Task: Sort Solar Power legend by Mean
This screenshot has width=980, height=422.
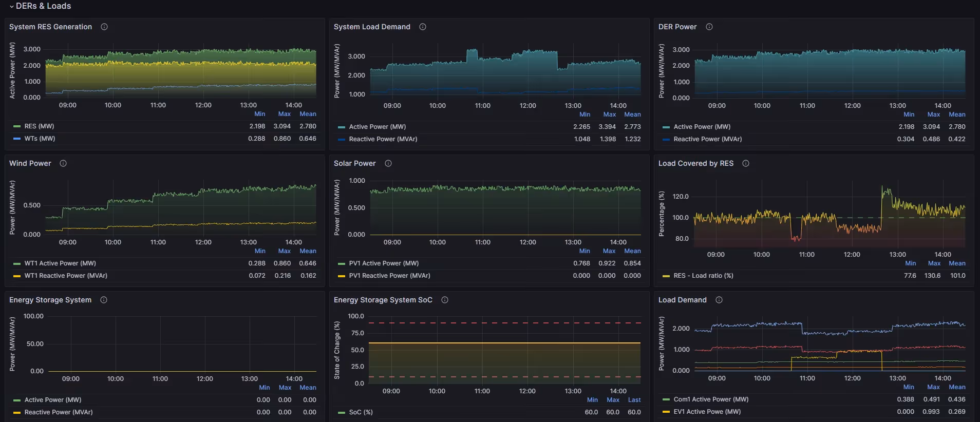Action: [633, 251]
